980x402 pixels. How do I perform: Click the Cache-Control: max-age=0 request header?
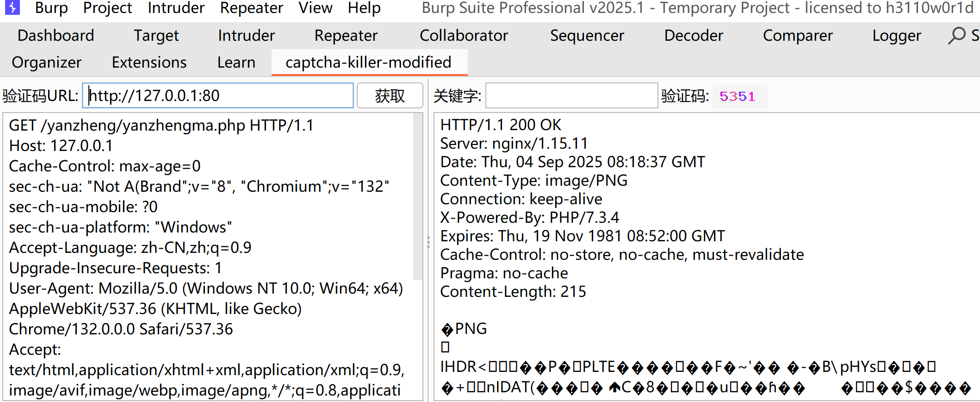105,166
